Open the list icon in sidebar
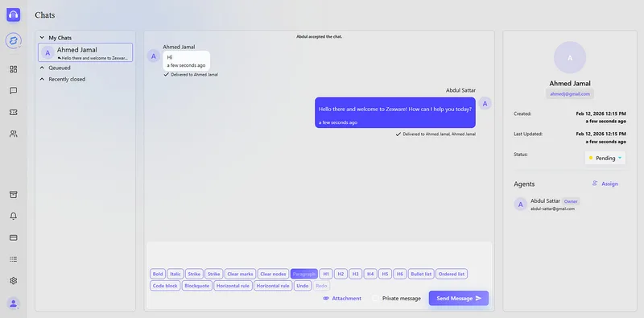The image size is (644, 318). click(x=13, y=259)
